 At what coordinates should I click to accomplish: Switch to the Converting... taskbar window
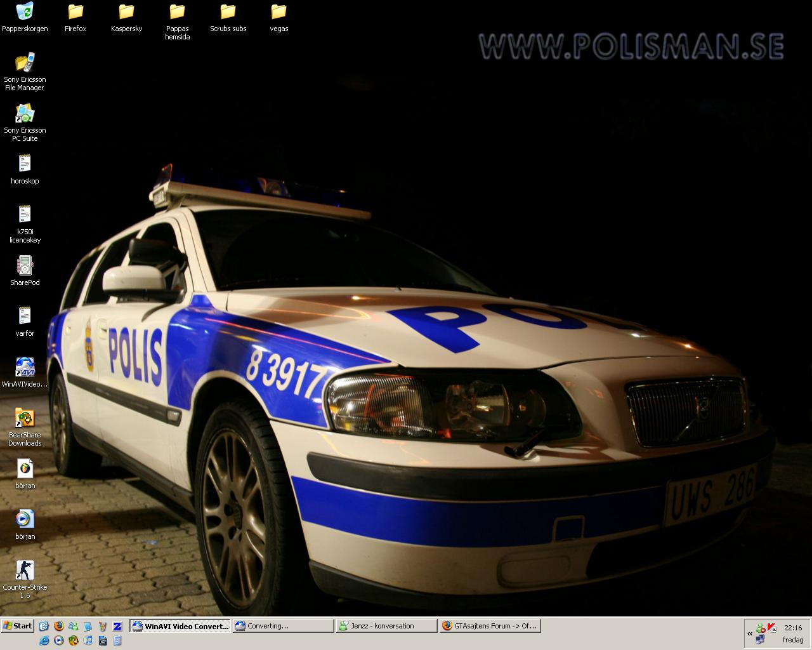pyautogui.click(x=283, y=626)
